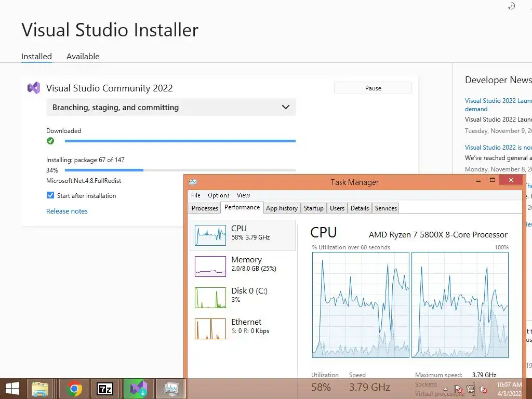The width and height of the screenshot is (532, 399).
Task: Select the Memory graph thumbnail in sidebar
Action: point(210,267)
